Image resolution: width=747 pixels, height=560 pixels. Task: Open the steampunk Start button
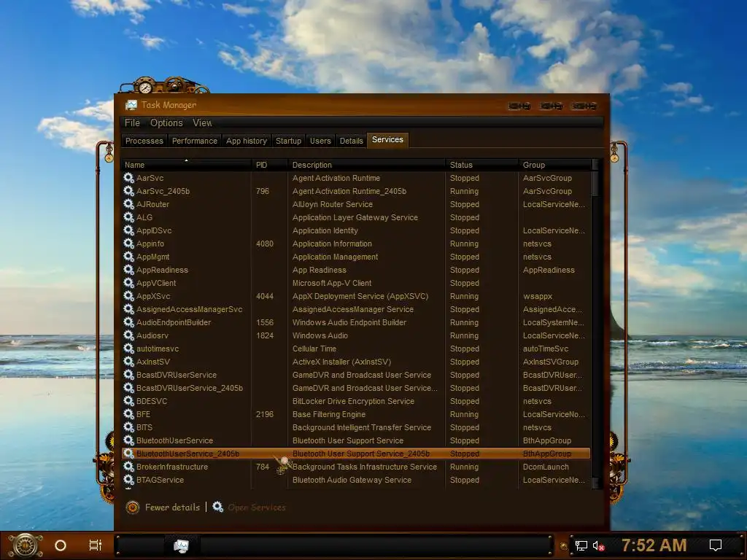(x=26, y=545)
